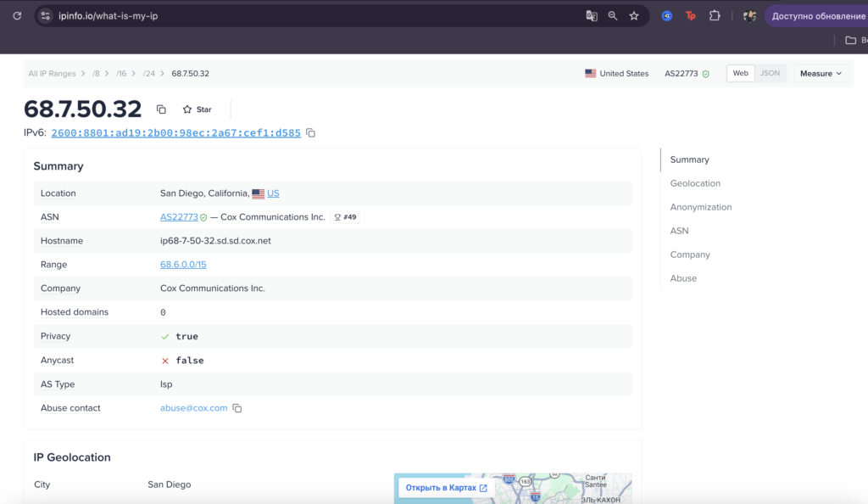Switch to the Web view tab
This screenshot has width=868, height=504.
coord(740,73)
